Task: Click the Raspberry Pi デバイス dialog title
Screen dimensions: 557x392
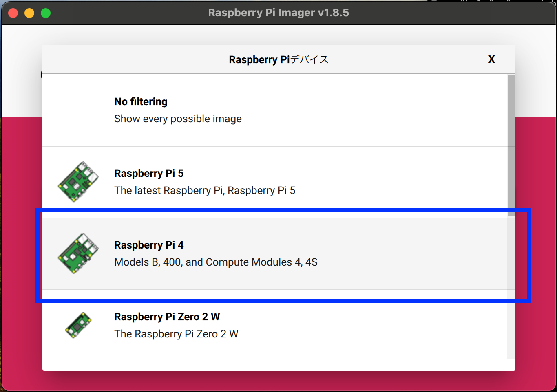Action: (x=278, y=59)
